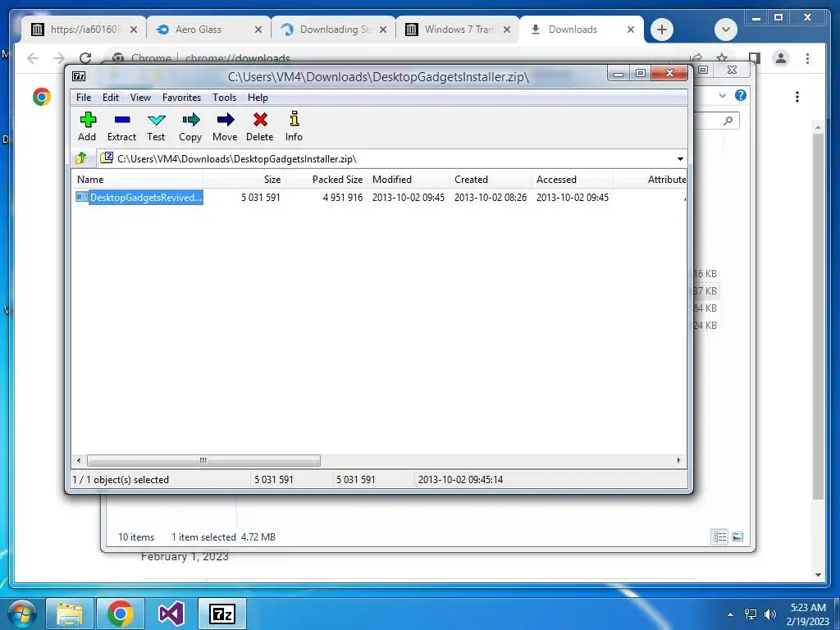Show hidden tray icons arrow
The width and height of the screenshot is (840, 630).
(x=730, y=614)
